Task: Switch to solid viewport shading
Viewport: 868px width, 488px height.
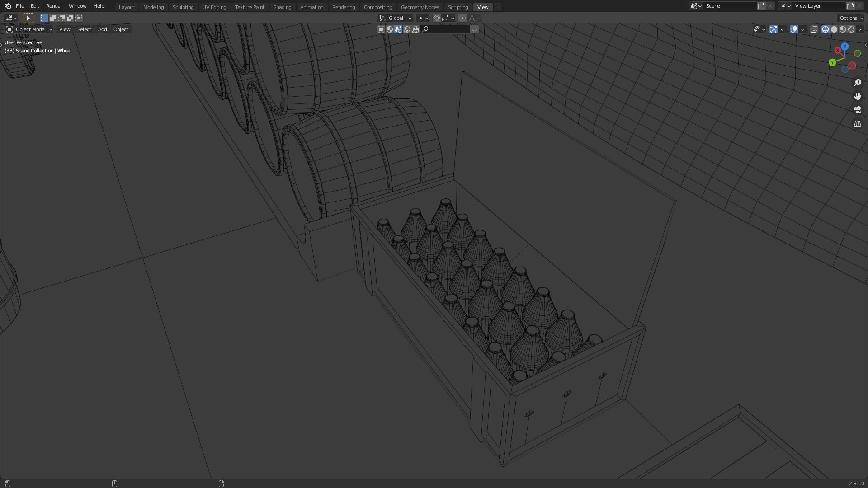Action: click(x=834, y=29)
